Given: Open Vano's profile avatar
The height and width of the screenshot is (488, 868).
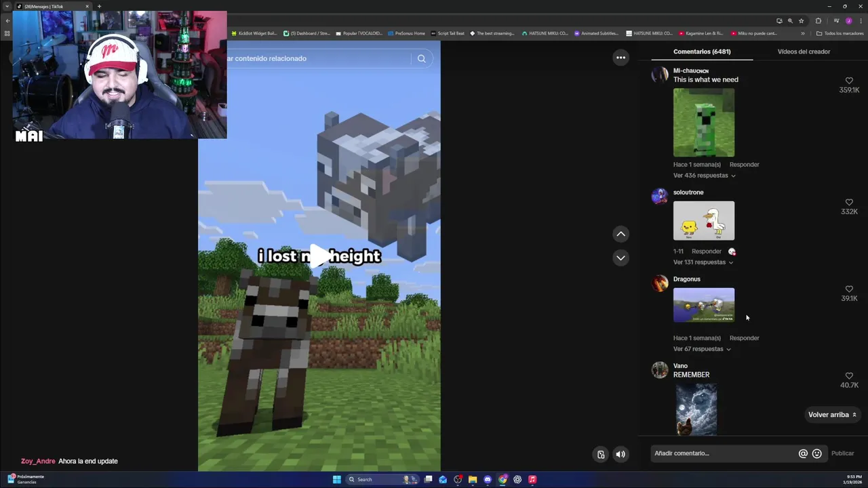Looking at the screenshot, I should click(x=660, y=370).
